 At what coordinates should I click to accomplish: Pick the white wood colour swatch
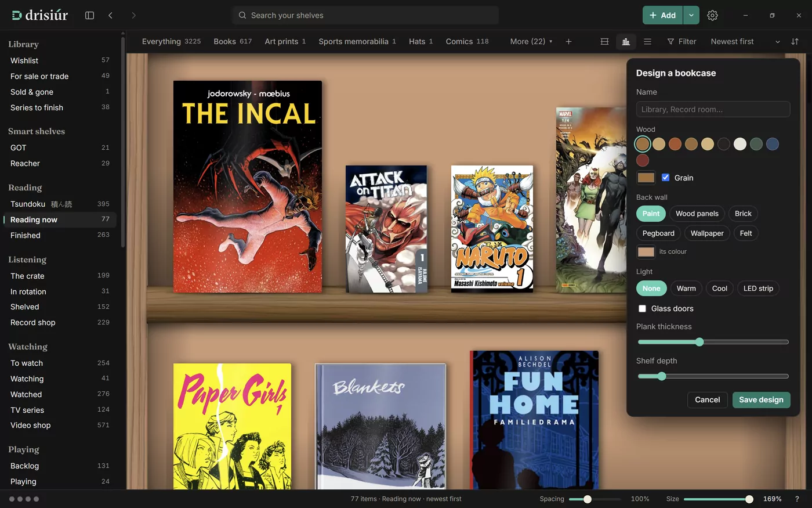[739, 144]
